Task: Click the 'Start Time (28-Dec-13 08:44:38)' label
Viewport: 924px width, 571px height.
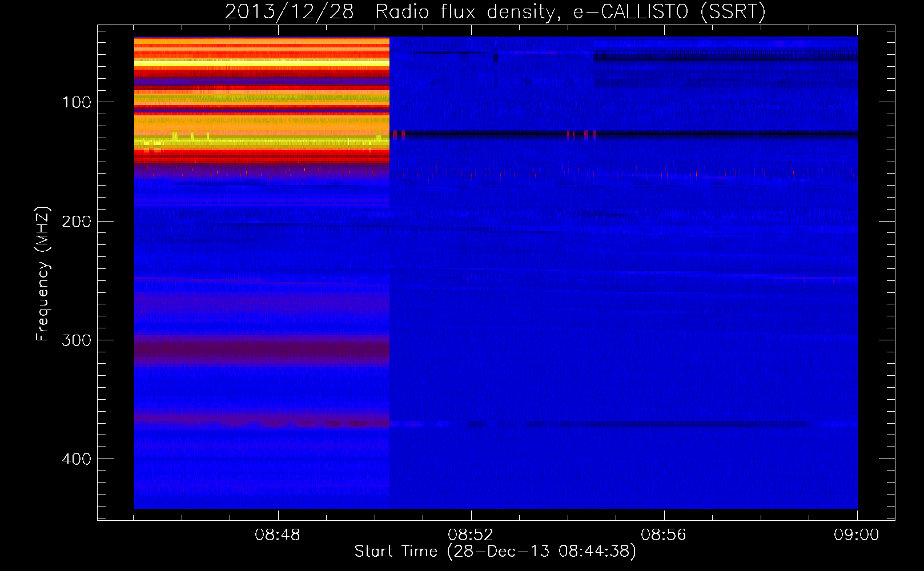Action: pyautogui.click(x=495, y=552)
